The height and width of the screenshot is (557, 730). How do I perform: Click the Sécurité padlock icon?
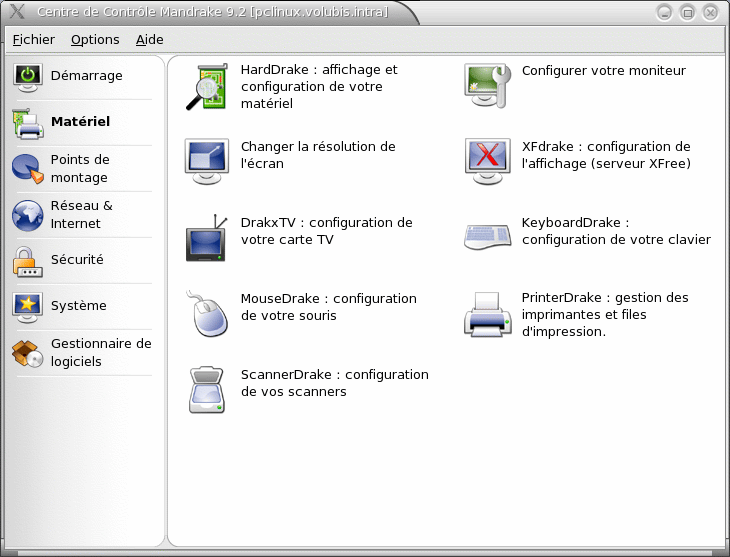coord(28,261)
